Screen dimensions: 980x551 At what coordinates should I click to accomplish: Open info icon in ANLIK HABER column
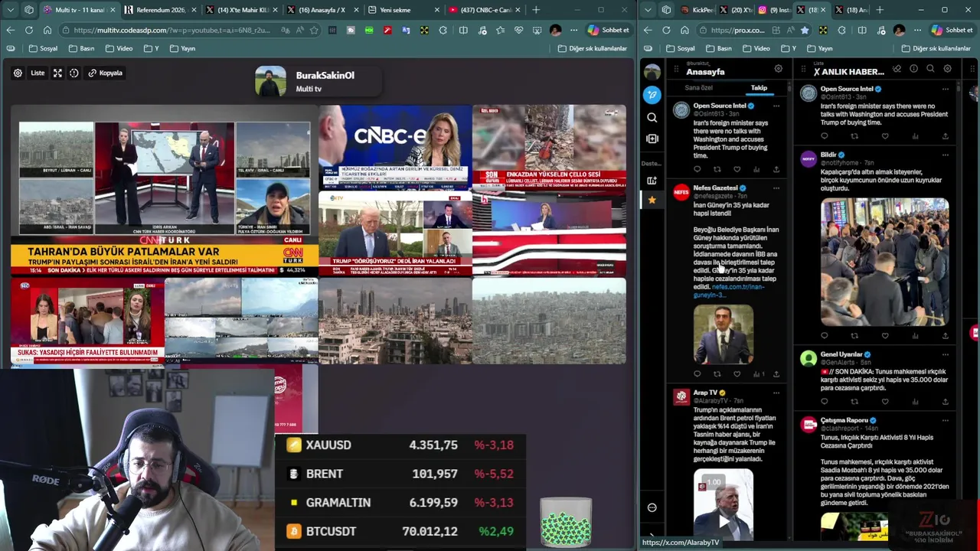click(x=913, y=69)
